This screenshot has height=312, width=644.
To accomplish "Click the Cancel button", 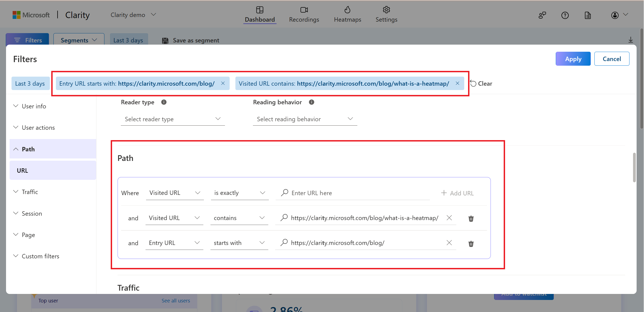I will click(612, 59).
